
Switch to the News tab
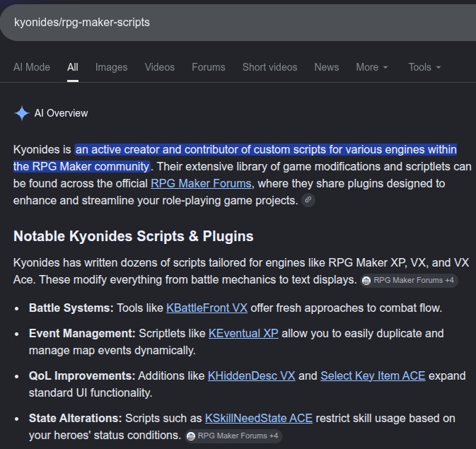pos(327,67)
